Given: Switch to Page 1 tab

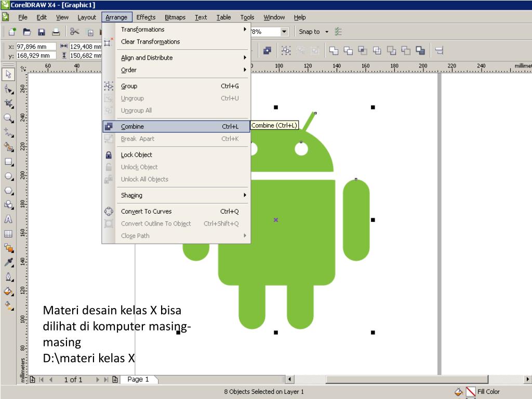Looking at the screenshot, I should click(138, 379).
